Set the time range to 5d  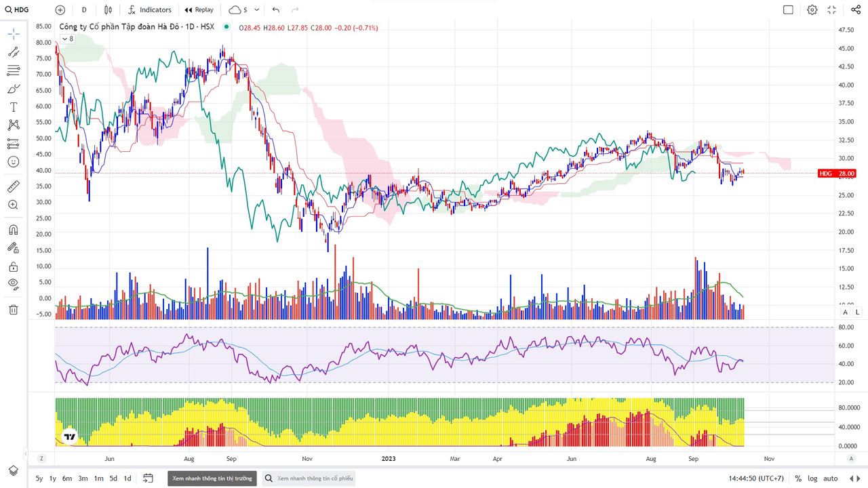coord(113,479)
